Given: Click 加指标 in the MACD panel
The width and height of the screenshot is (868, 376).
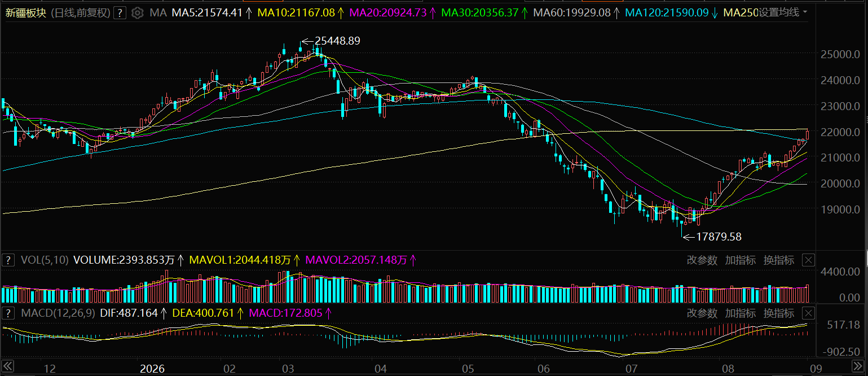Looking at the screenshot, I should click(741, 313).
